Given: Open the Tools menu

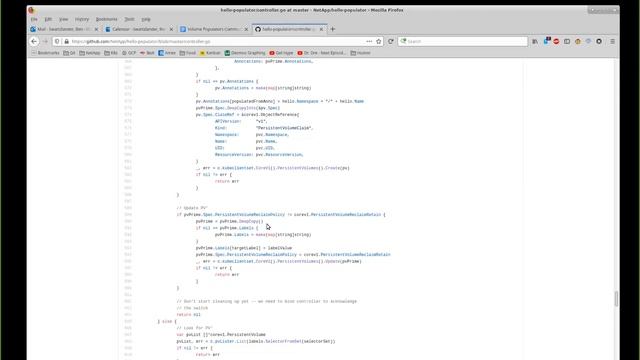Looking at the screenshot, I should pyautogui.click(x=129, y=19).
